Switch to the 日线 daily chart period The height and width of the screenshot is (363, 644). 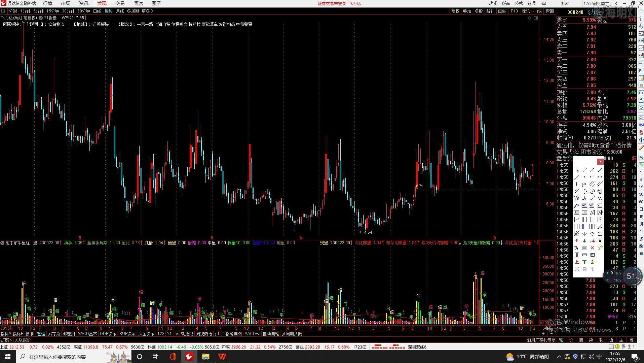click(x=97, y=11)
